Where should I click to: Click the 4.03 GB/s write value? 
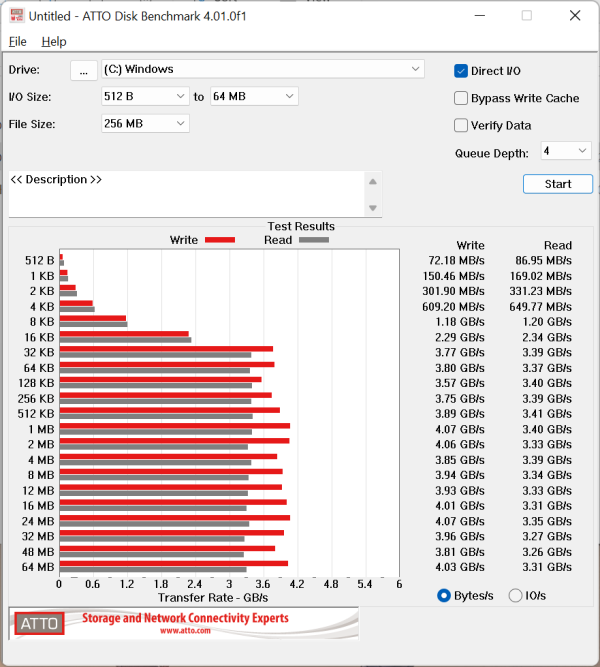[x=460, y=567]
